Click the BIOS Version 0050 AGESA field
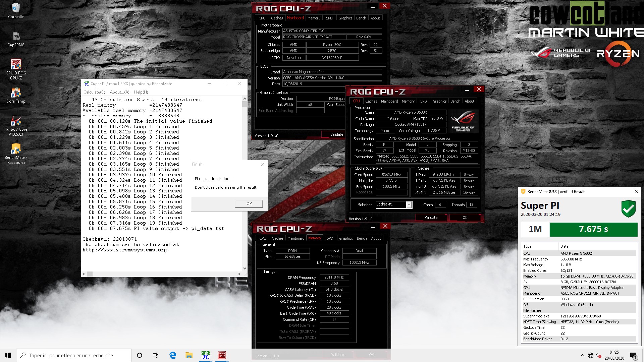The height and width of the screenshot is (362, 644). point(332,78)
